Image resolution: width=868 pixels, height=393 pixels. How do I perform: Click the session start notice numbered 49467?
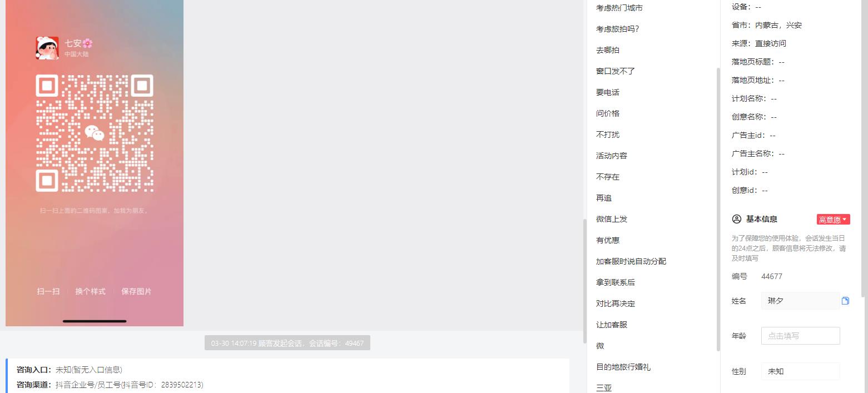pos(287,343)
